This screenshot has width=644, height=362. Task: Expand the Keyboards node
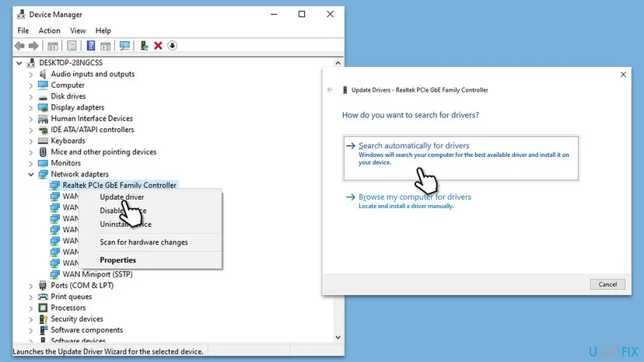[x=31, y=141]
